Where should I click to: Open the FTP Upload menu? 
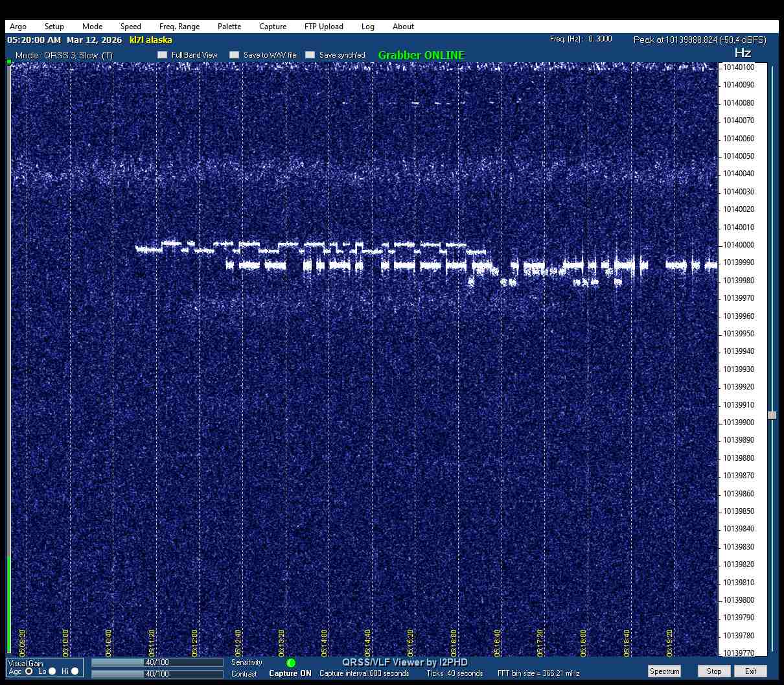[323, 27]
